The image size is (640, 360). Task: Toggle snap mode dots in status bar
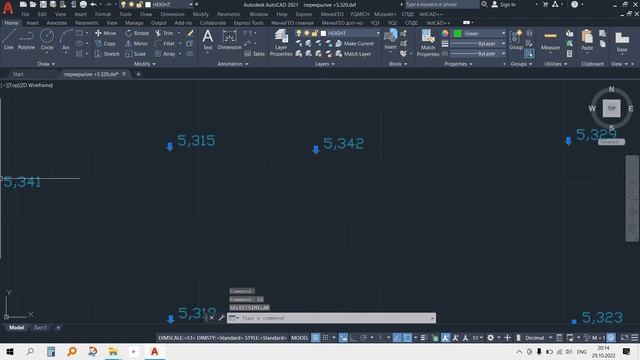point(325,338)
